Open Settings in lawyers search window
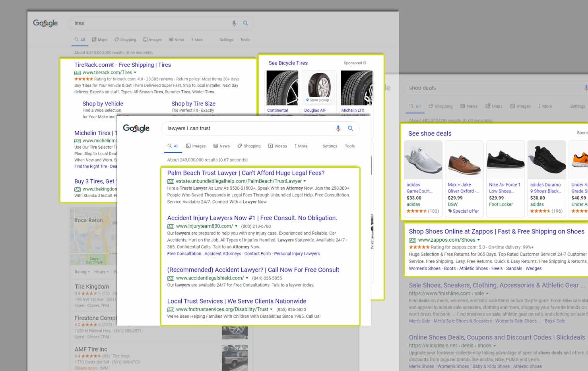The image size is (588, 371). pos(330,146)
